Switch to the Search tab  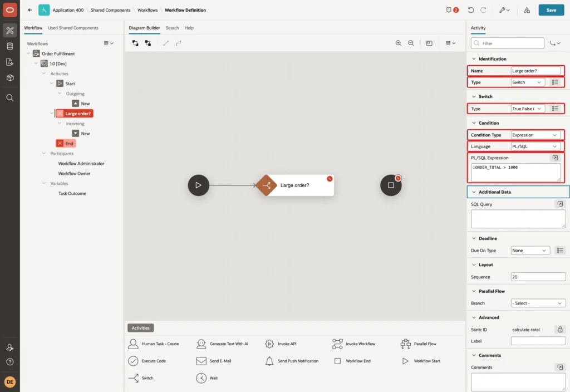click(173, 28)
